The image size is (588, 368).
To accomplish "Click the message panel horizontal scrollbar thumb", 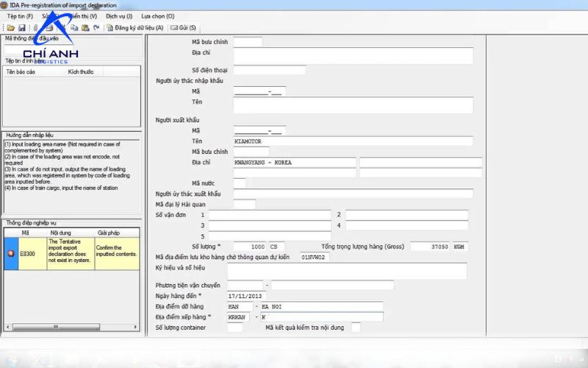I will point(57,327).
